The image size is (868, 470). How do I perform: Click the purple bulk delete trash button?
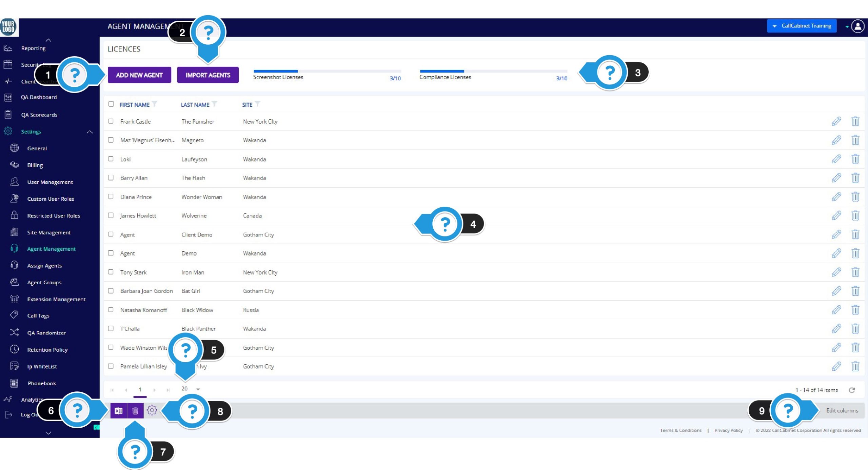[135, 411]
